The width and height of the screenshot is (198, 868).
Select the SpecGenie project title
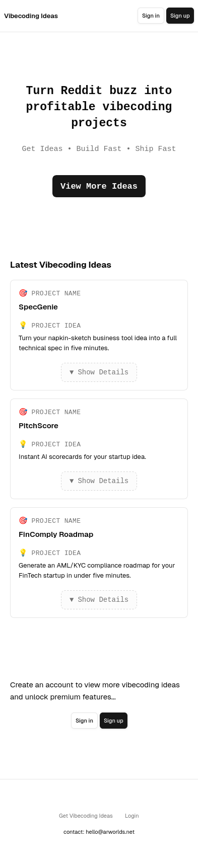coord(38,307)
